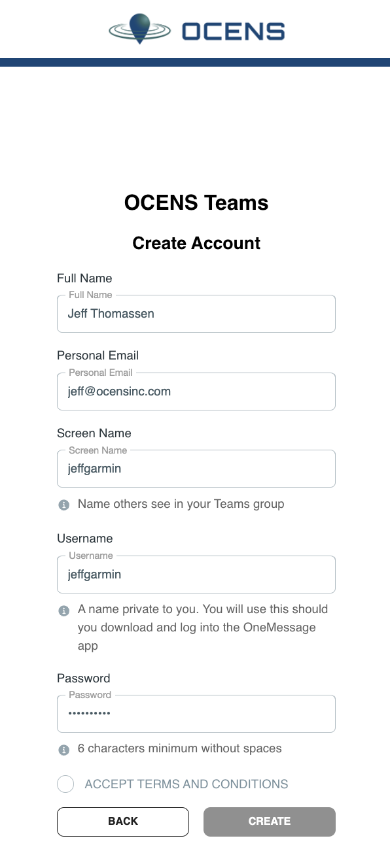The width and height of the screenshot is (390, 868).
Task: Go back using the BACK button
Action: pyautogui.click(x=123, y=822)
